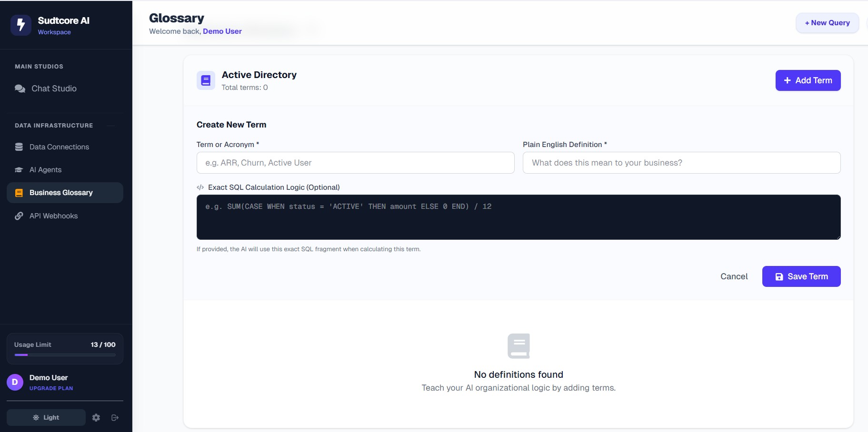Click the Data Connections database icon
The height and width of the screenshot is (432, 868).
[19, 147]
